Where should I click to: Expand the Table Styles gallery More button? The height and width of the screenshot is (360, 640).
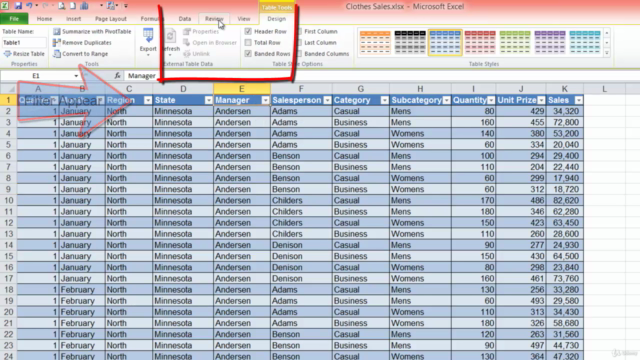tap(607, 53)
